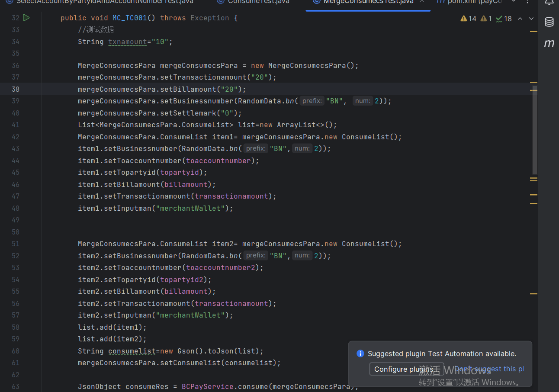Screen dimensions: 559x392
Task: Open the Maven tool window
Action: (x=549, y=43)
